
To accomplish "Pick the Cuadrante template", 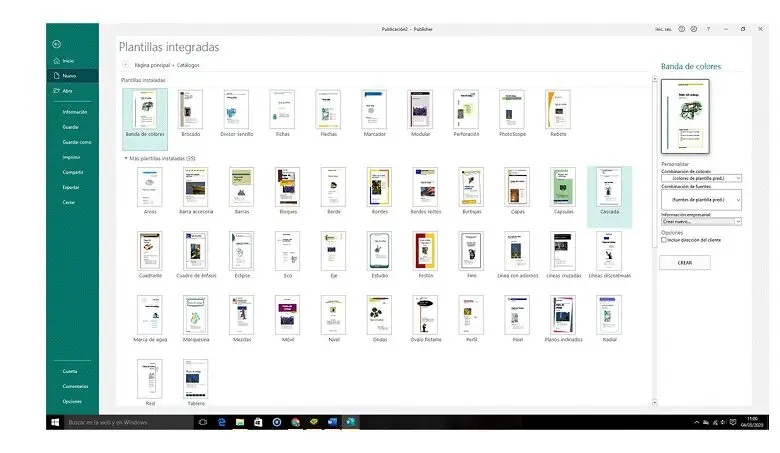I will [x=150, y=255].
